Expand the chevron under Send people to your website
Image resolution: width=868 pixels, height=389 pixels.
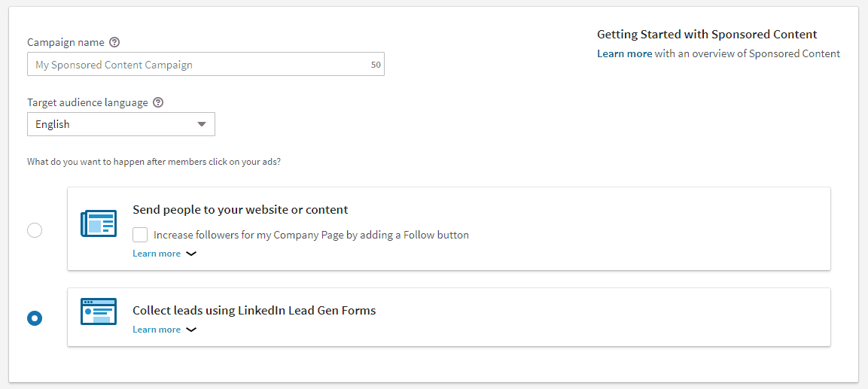191,254
